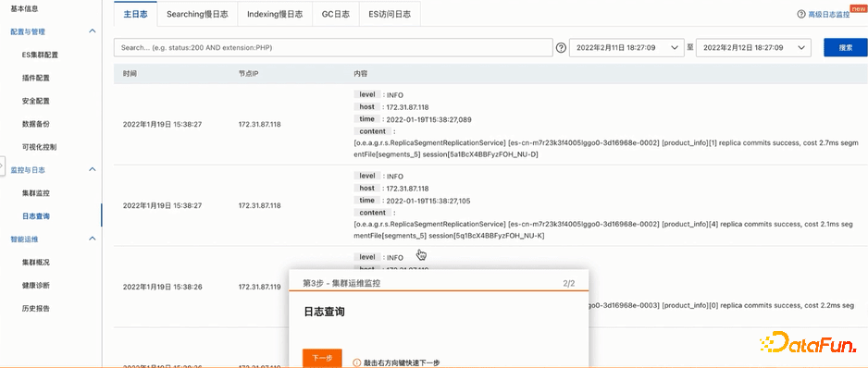Click the 2/2 step counter
This screenshot has height=368, width=868.
(569, 283)
